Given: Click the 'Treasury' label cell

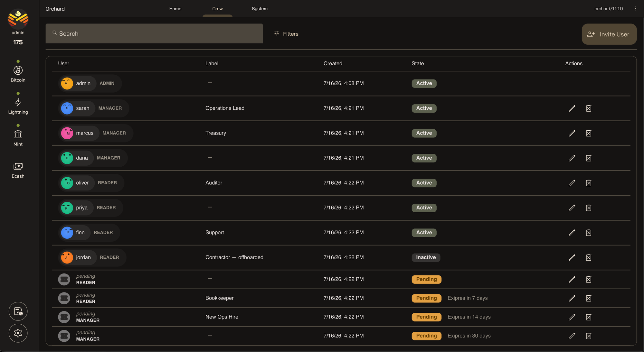Looking at the screenshot, I should 216,133.
